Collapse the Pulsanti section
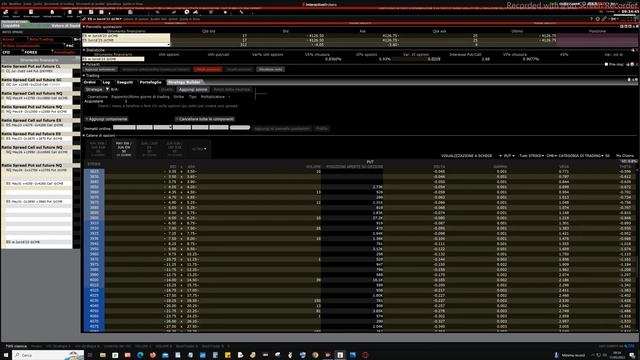 [x=84, y=64]
